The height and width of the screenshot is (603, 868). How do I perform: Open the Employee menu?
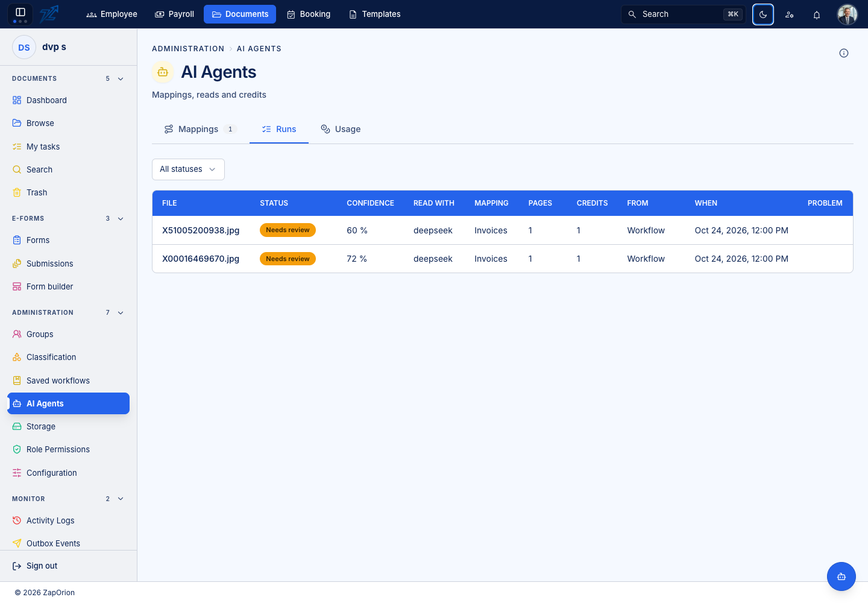[x=112, y=14]
